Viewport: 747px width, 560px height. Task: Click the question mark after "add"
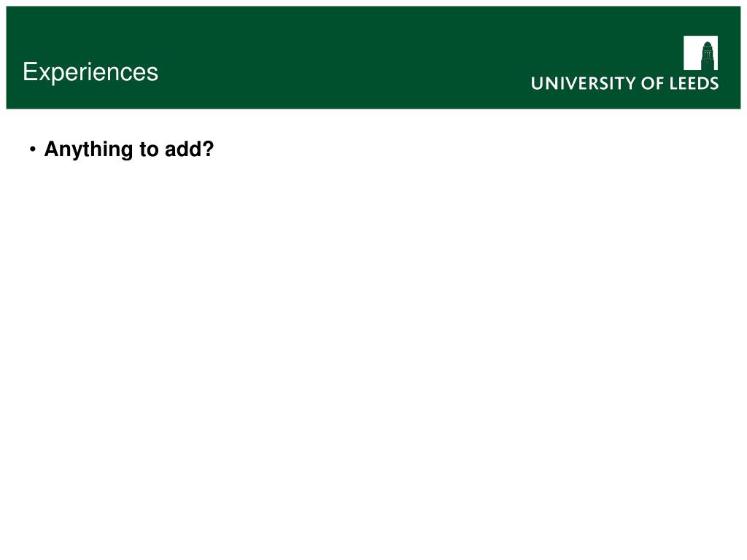tap(208, 149)
